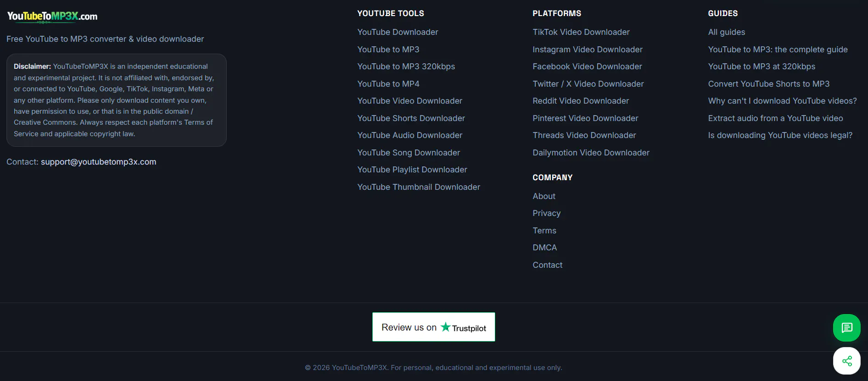This screenshot has height=381, width=868.
Task: Open the Privacy page
Action: click(x=547, y=213)
